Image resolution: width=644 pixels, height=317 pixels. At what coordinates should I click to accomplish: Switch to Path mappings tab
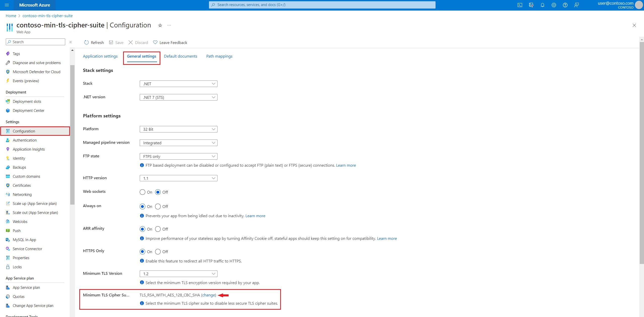[x=219, y=56]
